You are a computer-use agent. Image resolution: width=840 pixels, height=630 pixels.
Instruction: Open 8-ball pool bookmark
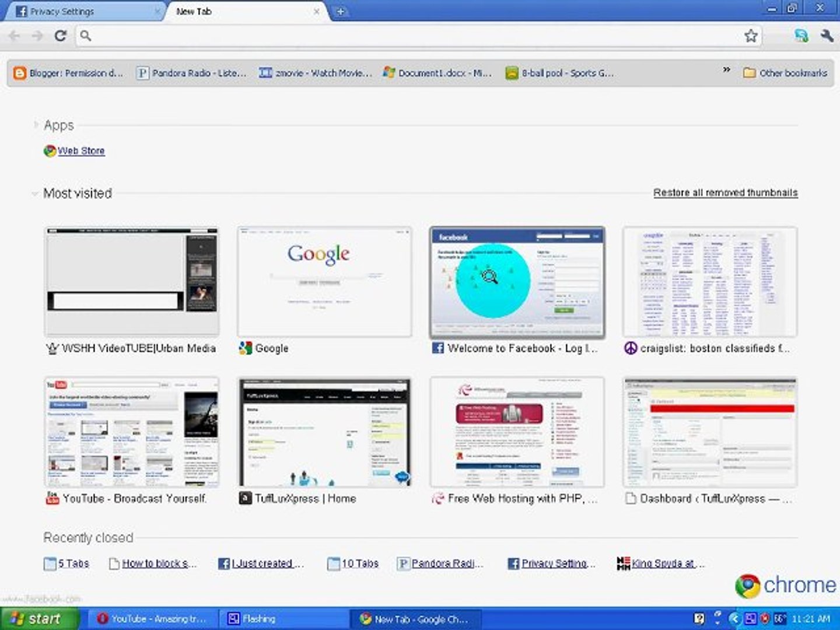pyautogui.click(x=560, y=73)
